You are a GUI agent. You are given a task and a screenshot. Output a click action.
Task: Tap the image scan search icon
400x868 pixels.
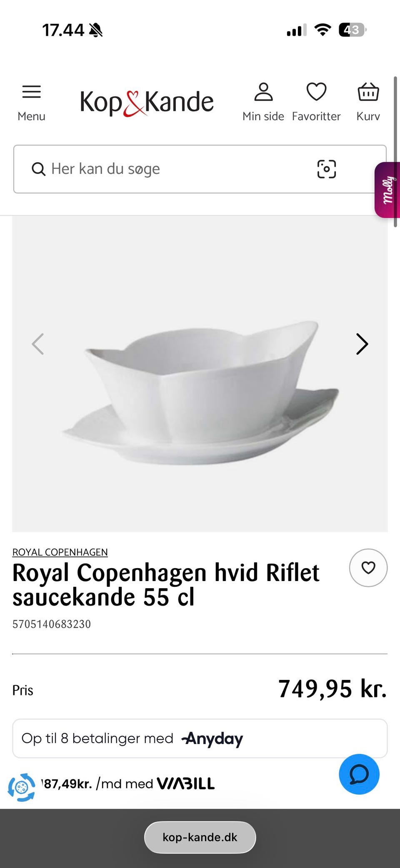click(x=327, y=169)
